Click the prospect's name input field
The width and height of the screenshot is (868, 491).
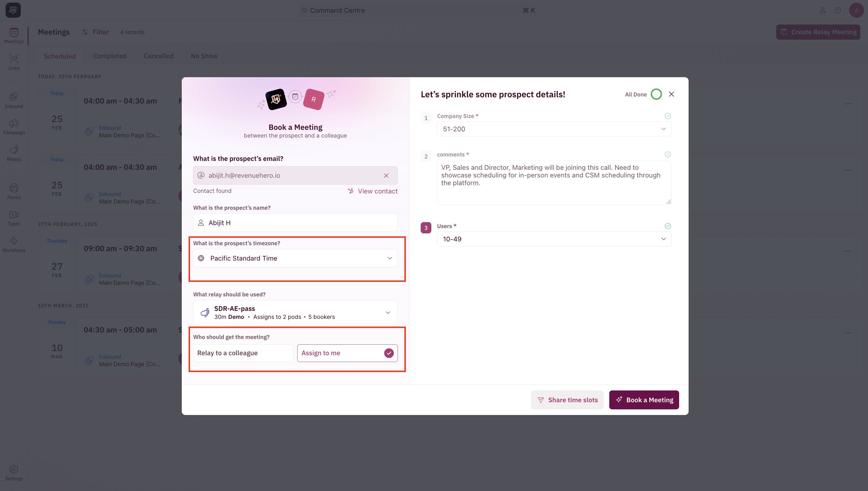point(295,222)
